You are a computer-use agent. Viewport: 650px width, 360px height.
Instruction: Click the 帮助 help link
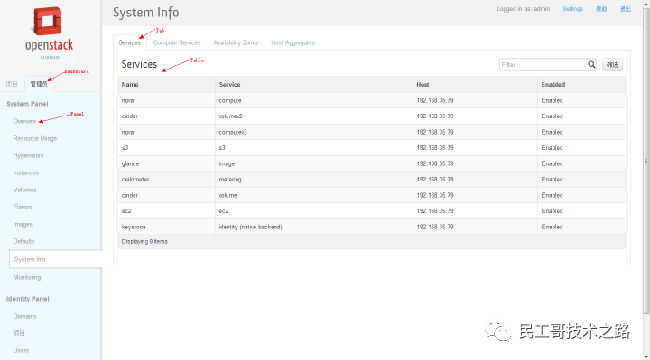point(601,9)
